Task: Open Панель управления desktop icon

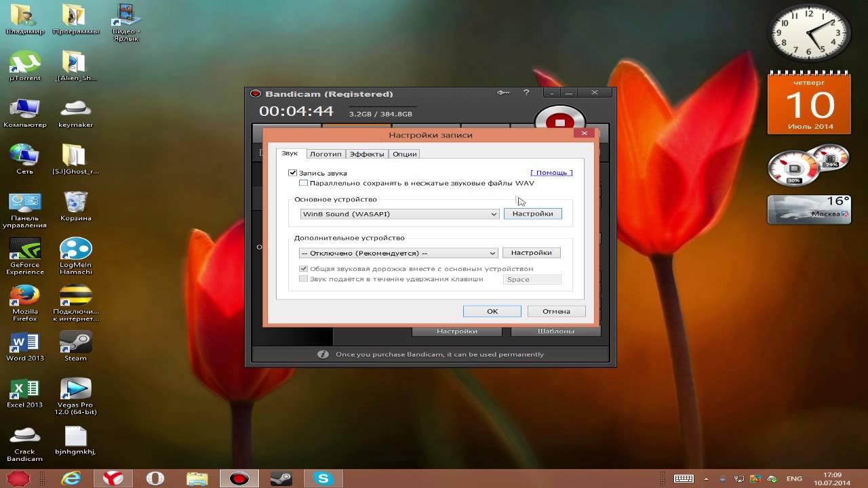Action: pyautogui.click(x=24, y=209)
